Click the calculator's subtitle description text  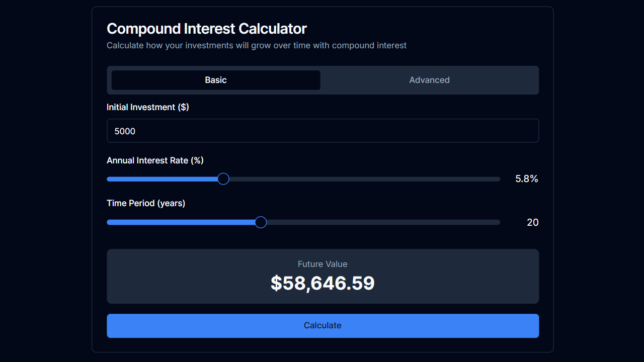point(256,45)
